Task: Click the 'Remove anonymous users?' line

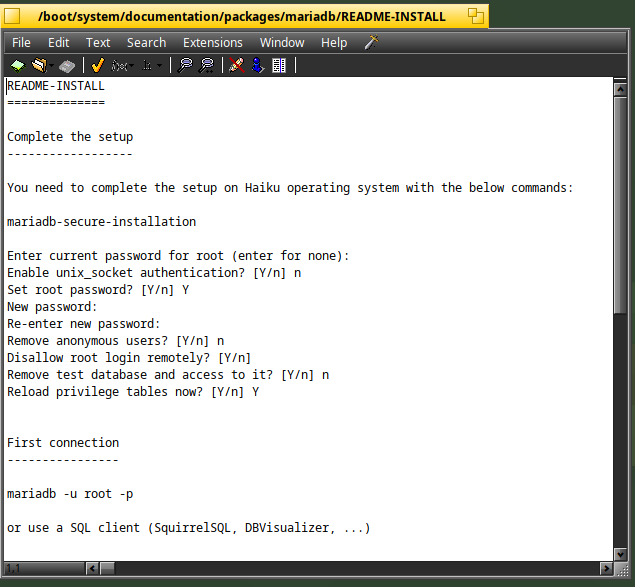Action: (115, 341)
